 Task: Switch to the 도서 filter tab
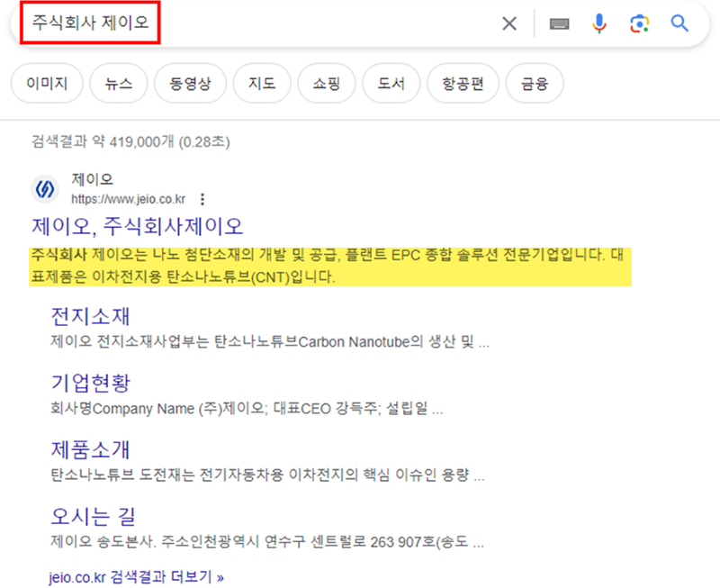pos(391,84)
